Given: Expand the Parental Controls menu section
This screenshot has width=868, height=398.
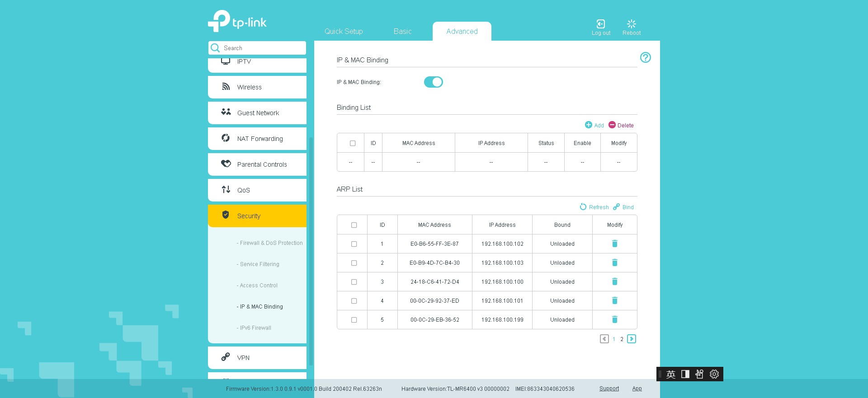Looking at the screenshot, I should click(257, 164).
